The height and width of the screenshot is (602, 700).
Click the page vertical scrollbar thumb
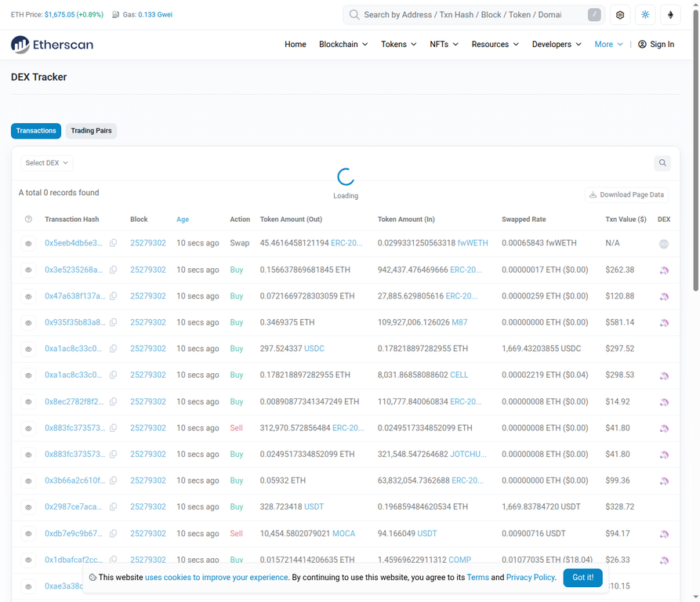pyautogui.click(x=695, y=150)
